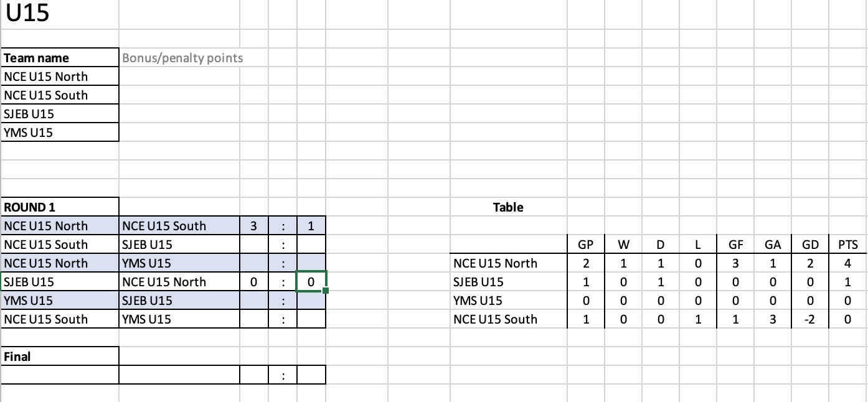This screenshot has width=868, height=402.
Task: Select the Team name header cell
Action: pos(60,58)
